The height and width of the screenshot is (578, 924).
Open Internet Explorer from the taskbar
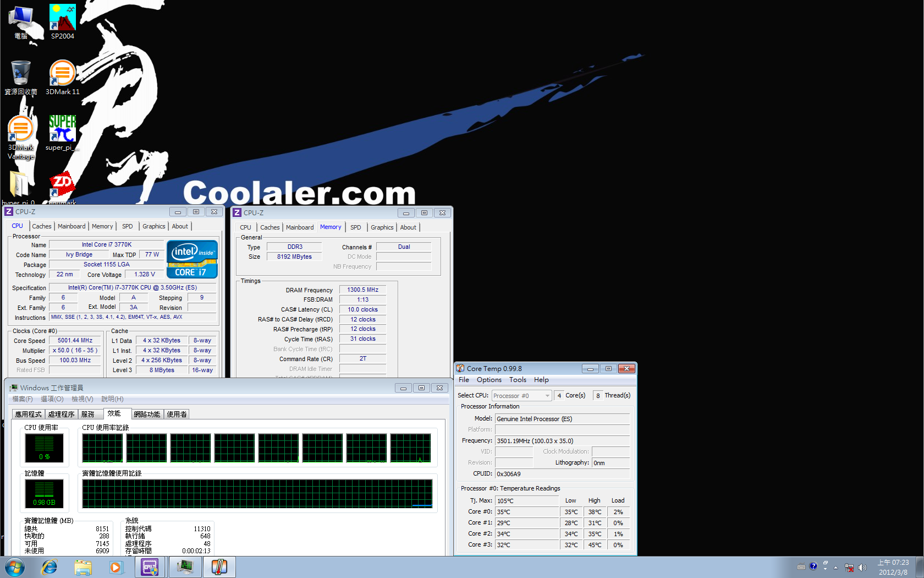[50, 567]
